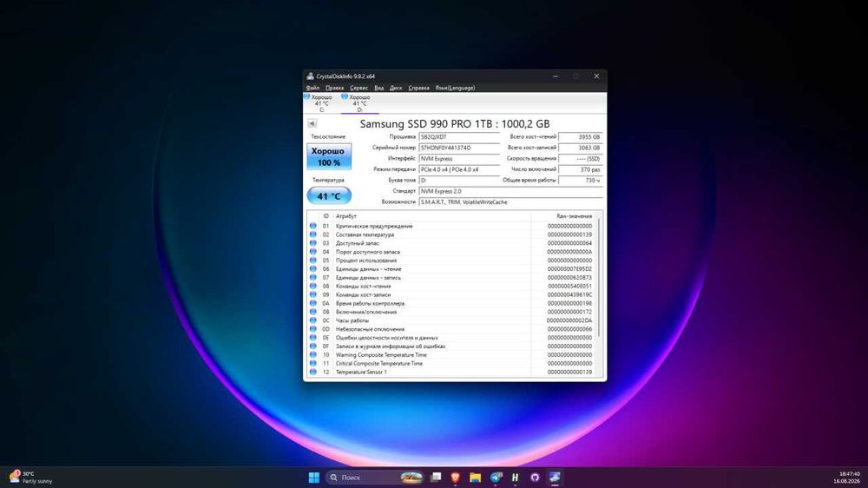
Task: Click status icon of attribute 0D
Action: point(312,329)
